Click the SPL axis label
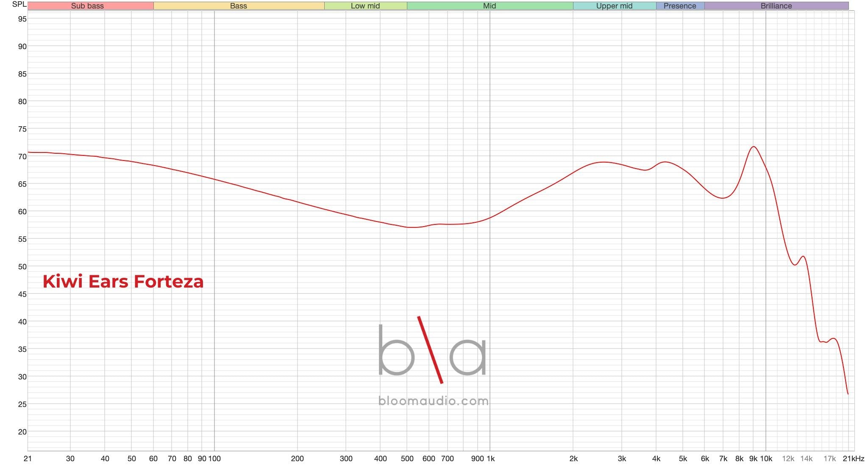This screenshot has width=868, height=465. pyautogui.click(x=19, y=4)
